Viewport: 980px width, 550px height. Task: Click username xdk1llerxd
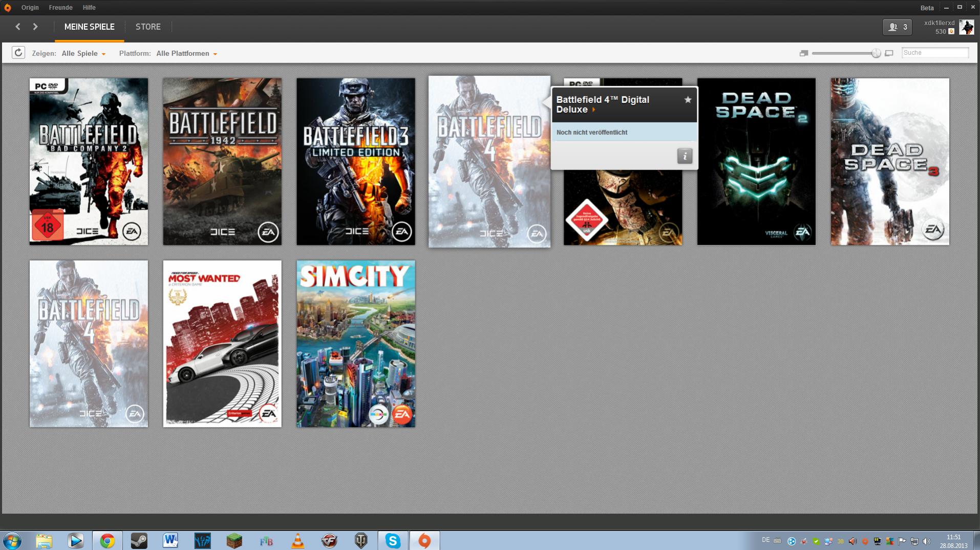[x=939, y=23]
